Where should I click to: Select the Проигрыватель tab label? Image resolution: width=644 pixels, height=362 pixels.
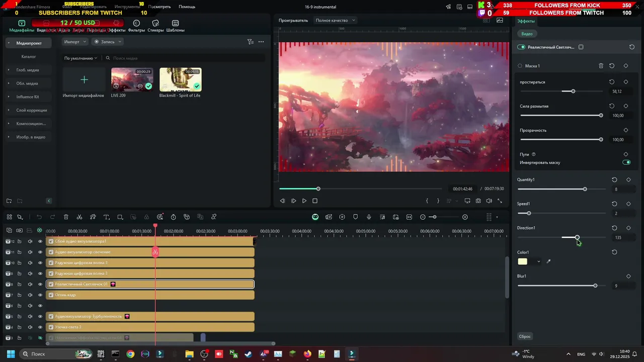[x=293, y=20]
